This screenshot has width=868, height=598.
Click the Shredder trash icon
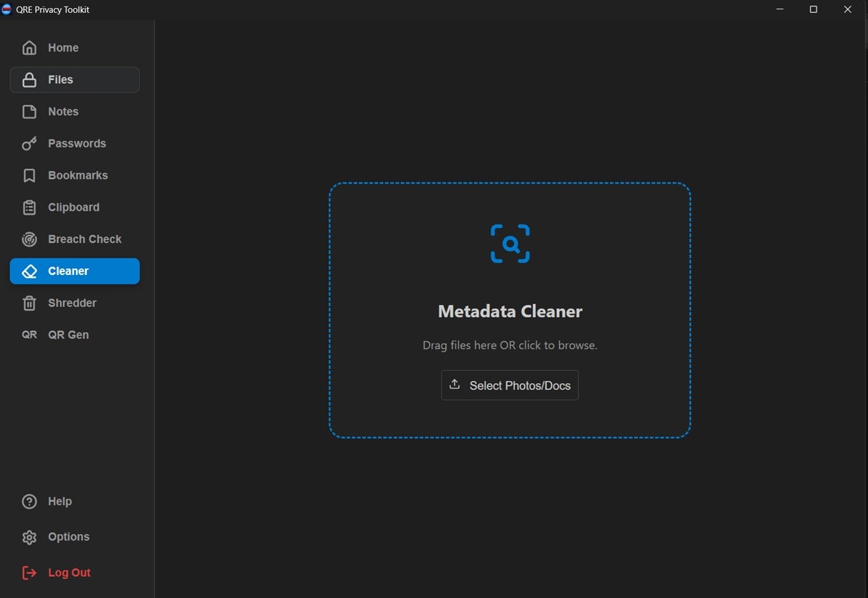coord(28,303)
